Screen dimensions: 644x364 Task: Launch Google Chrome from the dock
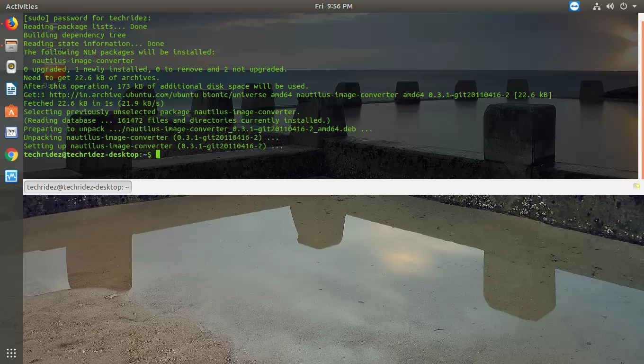tap(11, 155)
